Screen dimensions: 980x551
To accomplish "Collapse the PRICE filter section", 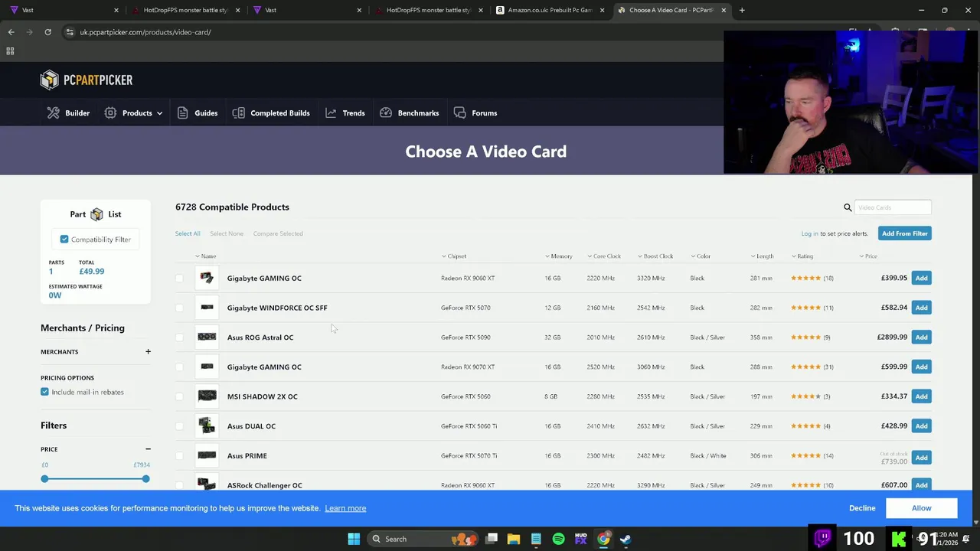I will pyautogui.click(x=148, y=449).
